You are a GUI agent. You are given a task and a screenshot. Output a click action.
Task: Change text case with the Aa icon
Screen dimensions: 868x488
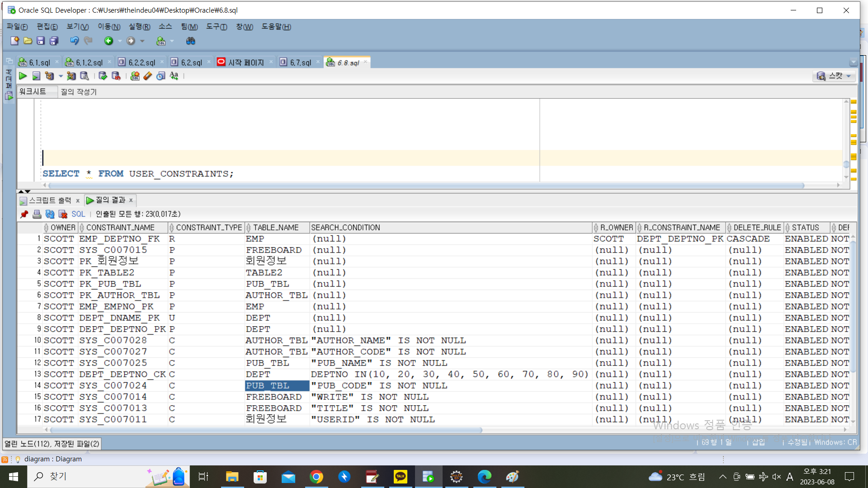pos(174,76)
